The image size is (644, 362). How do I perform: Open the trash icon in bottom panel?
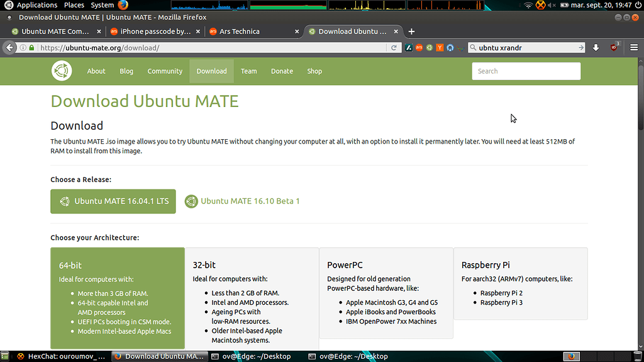[x=638, y=356]
